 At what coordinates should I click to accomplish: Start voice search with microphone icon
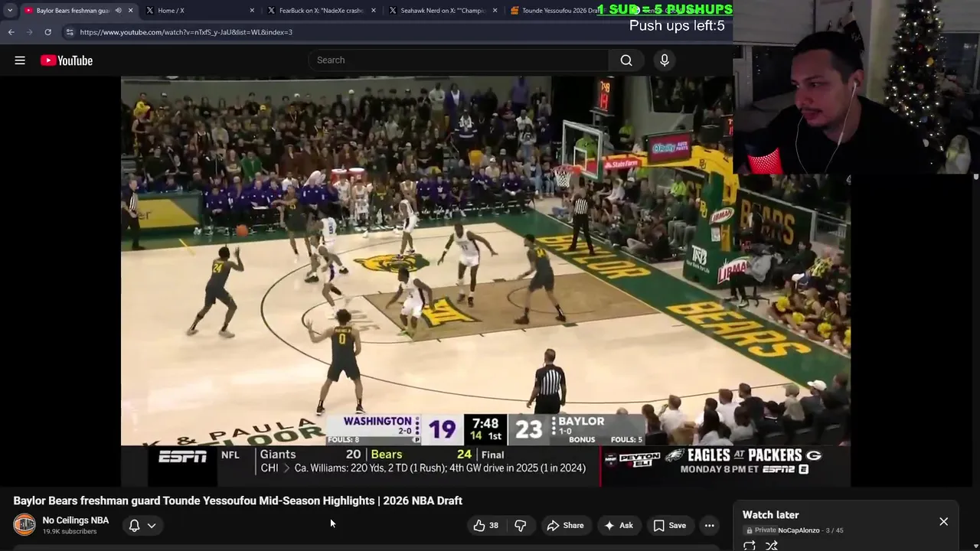click(x=665, y=60)
